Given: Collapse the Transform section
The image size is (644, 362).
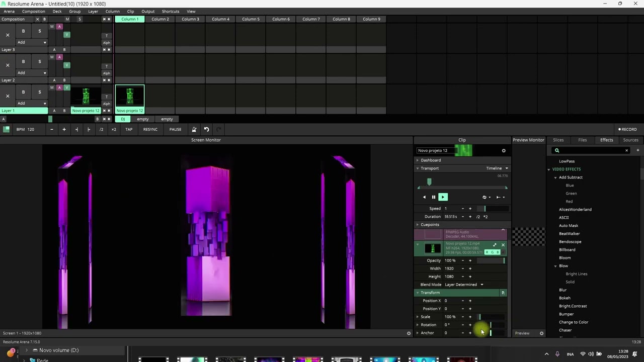Looking at the screenshot, I should pos(417,293).
